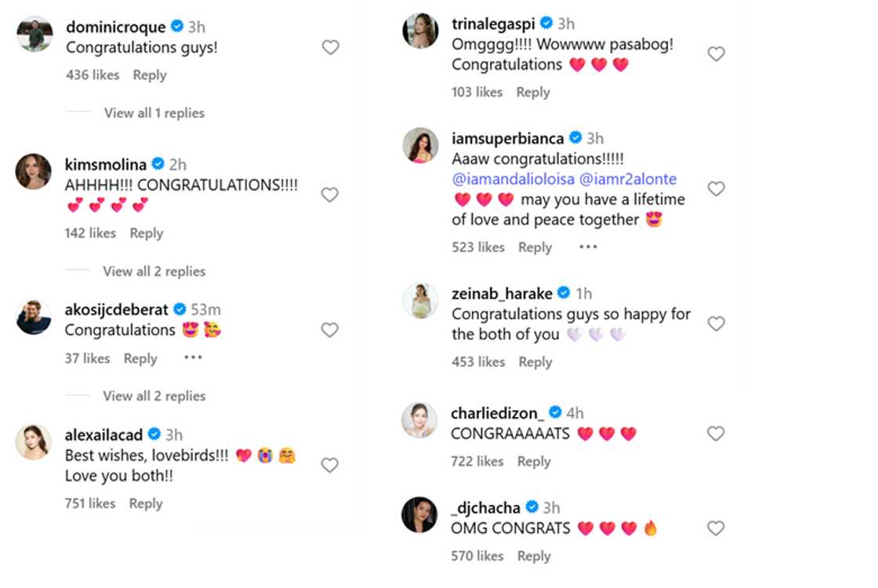View the 523 likes on iamsuperbianca's comment

coord(477,247)
